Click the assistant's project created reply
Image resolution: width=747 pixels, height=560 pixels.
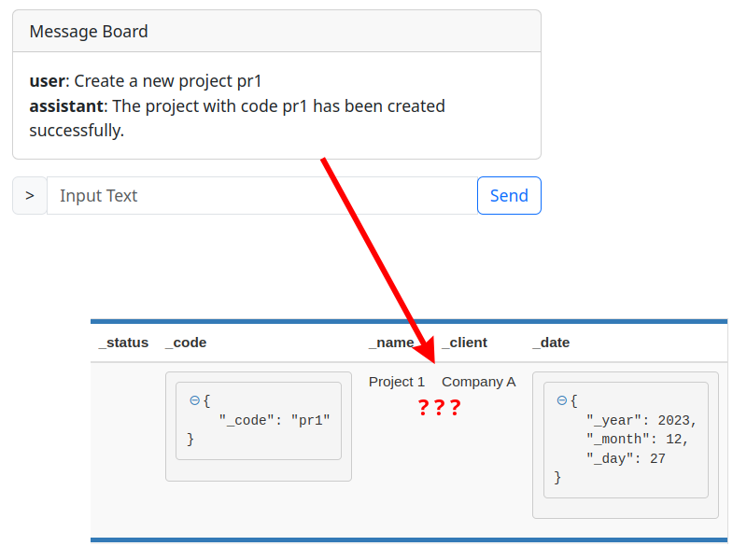pyautogui.click(x=237, y=118)
